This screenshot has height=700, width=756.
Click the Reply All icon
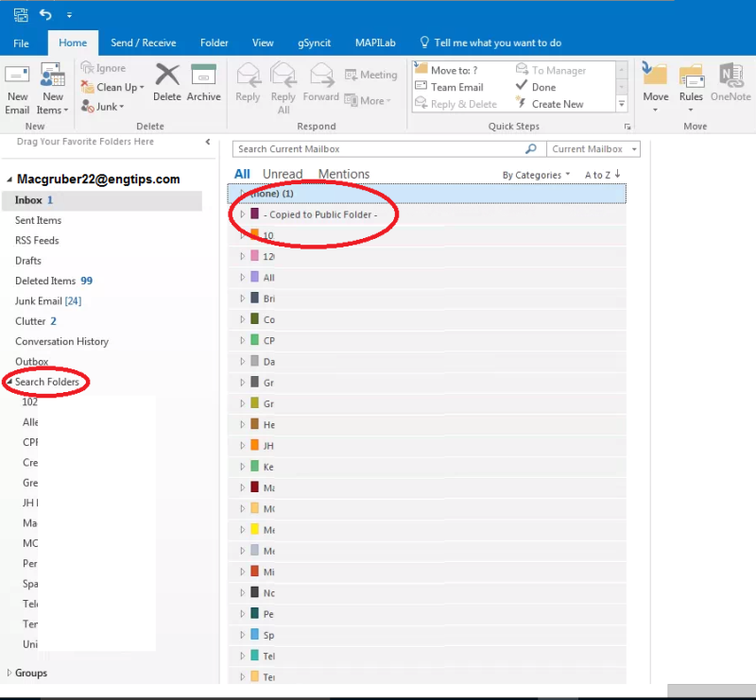pyautogui.click(x=283, y=76)
